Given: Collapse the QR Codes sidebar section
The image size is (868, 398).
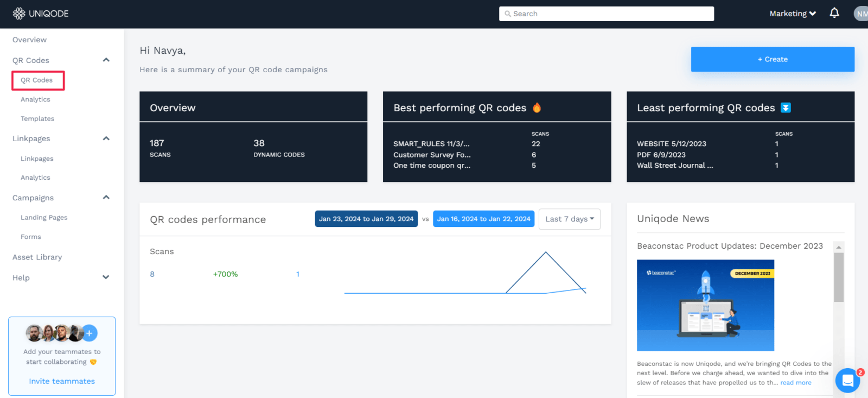Looking at the screenshot, I should [106, 60].
